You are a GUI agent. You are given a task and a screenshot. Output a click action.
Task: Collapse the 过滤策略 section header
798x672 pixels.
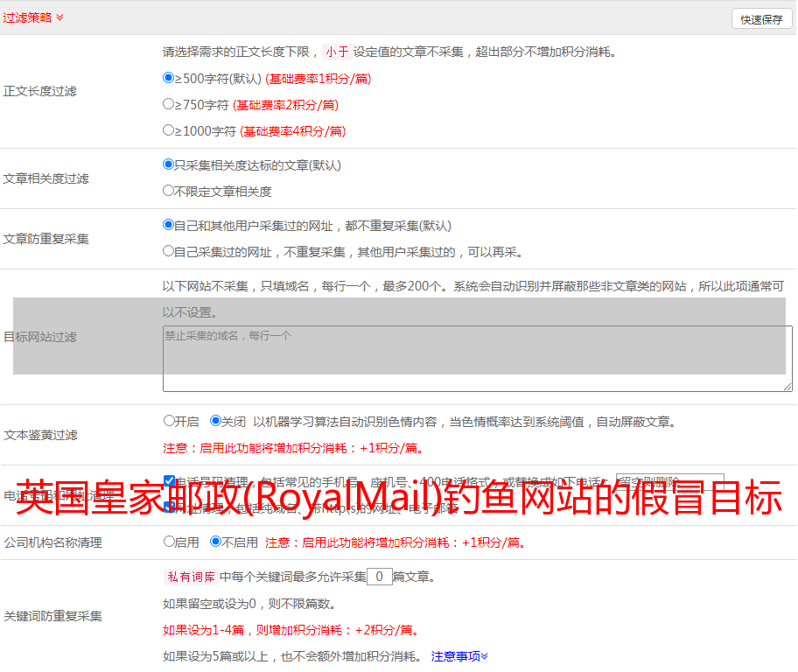click(33, 17)
